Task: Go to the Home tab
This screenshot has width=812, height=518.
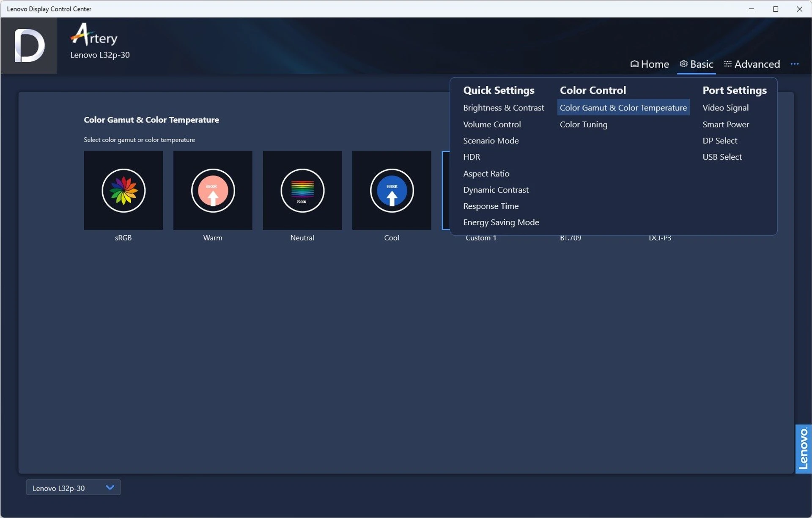Action: [x=650, y=64]
